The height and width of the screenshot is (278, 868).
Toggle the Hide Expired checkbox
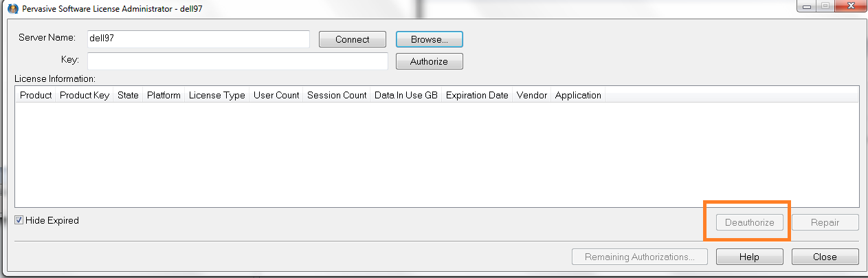(x=19, y=221)
